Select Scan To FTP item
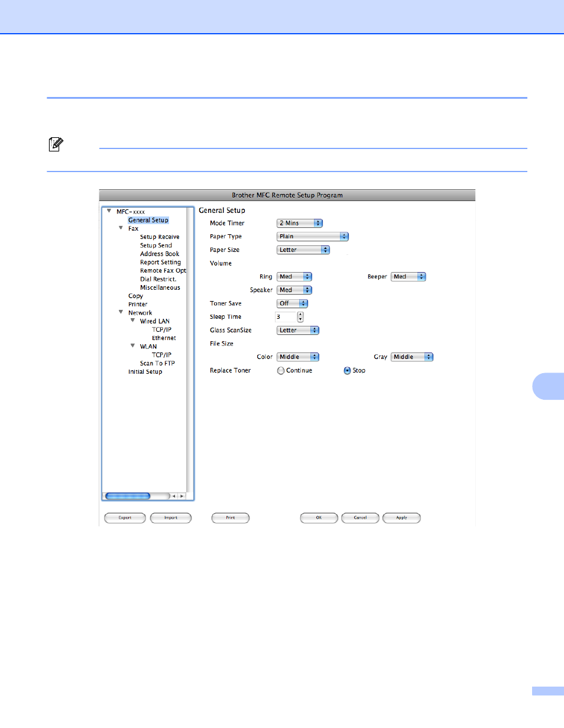Viewport: 564px width, 728px height. 157,363
